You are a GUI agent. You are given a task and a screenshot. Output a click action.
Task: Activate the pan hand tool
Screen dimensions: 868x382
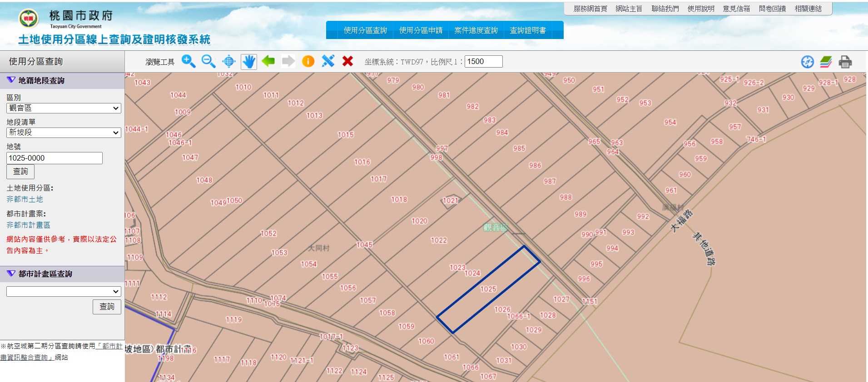[x=249, y=61]
